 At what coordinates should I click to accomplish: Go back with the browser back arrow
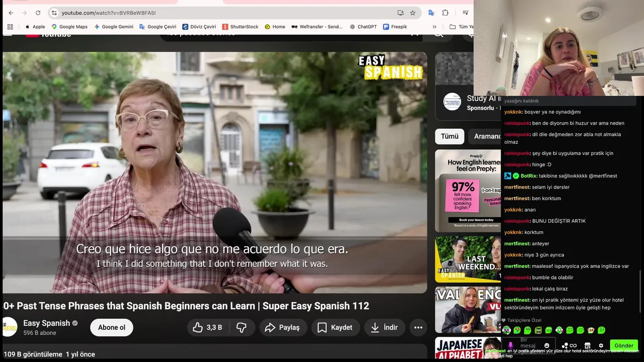11,13
